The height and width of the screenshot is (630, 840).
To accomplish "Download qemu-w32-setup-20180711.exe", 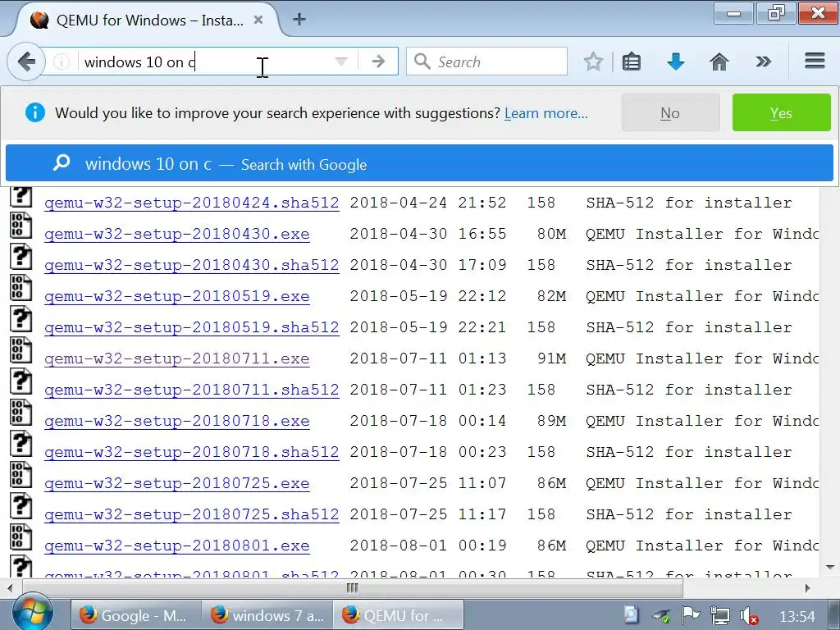I will click(x=177, y=358).
